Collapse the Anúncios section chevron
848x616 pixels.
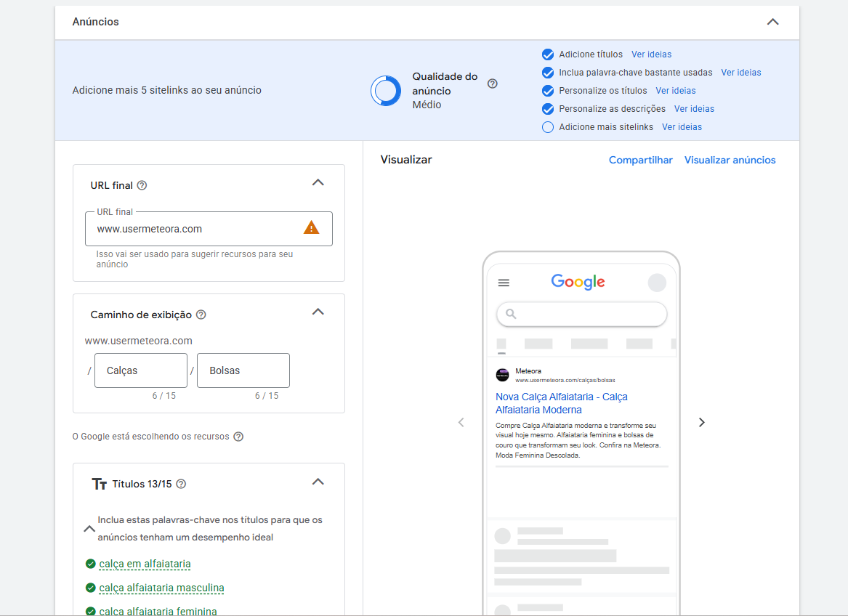pos(773,23)
